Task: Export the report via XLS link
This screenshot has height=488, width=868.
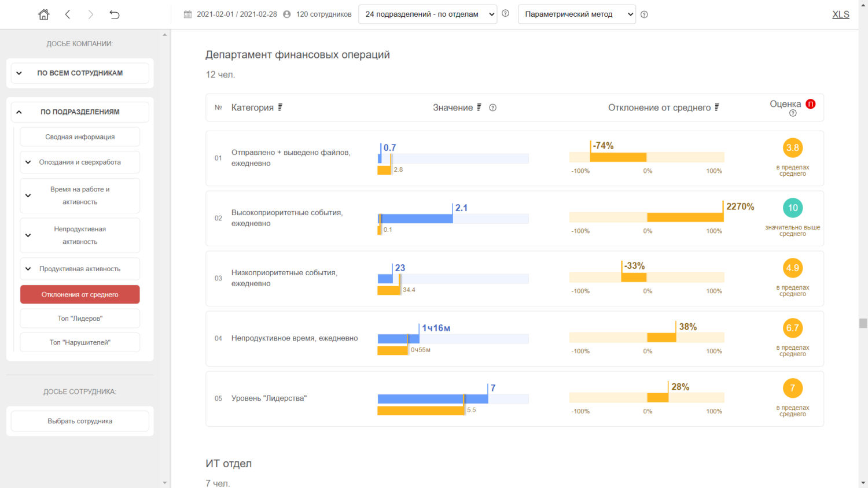Action: click(x=840, y=14)
